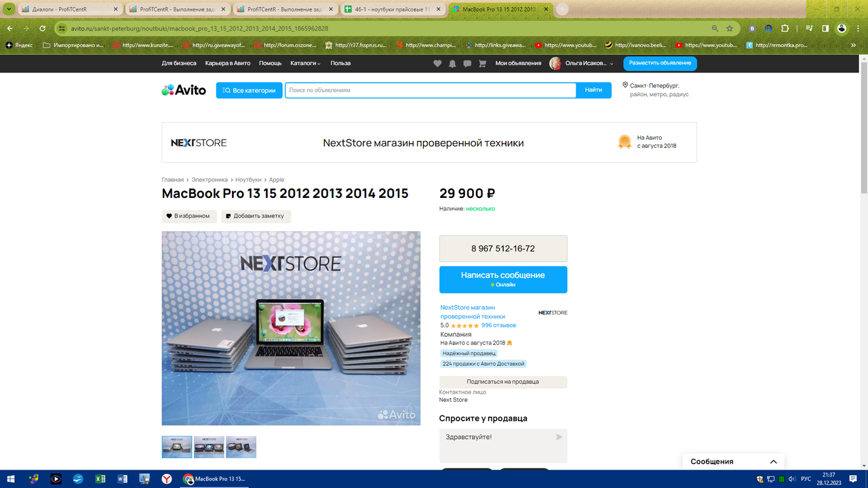Click the Найти search button
Image resolution: width=868 pixels, height=488 pixels.
(593, 90)
